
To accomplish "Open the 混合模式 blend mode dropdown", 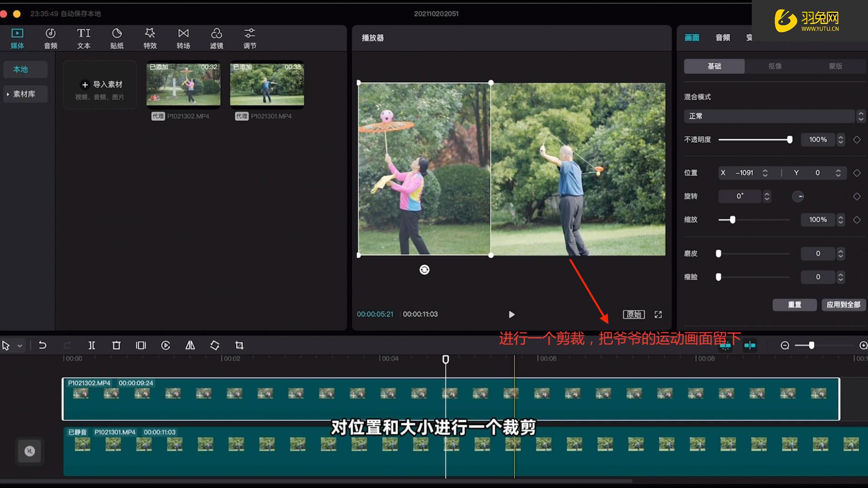I will pos(774,116).
